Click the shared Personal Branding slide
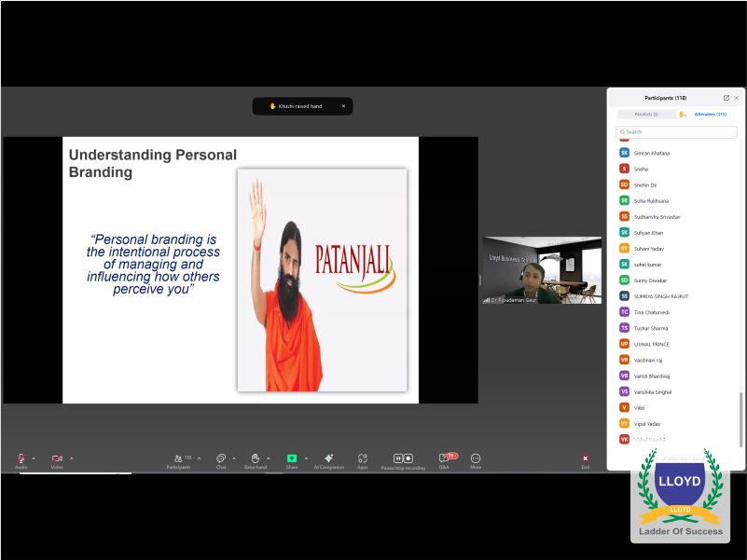Screen dimensions: 747x560 (x=241, y=270)
